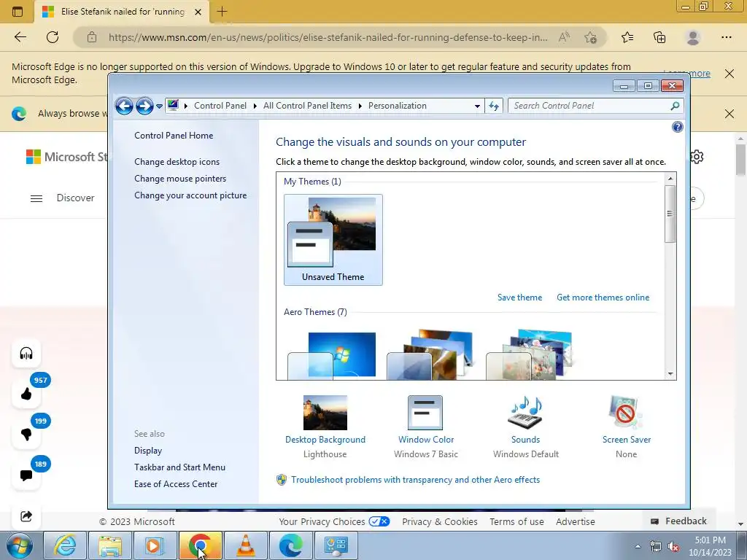Click the refresh button in Control Panel
Screen dimensions: 747x560
[x=494, y=106]
